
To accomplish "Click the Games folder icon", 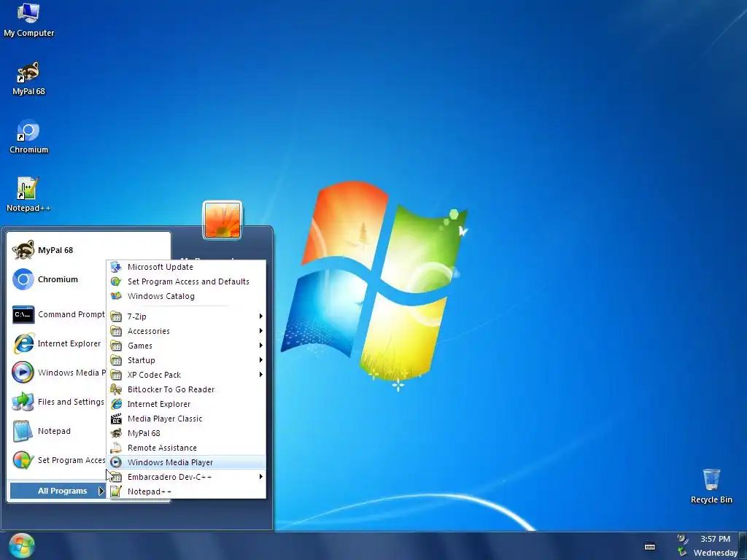I will (116, 346).
